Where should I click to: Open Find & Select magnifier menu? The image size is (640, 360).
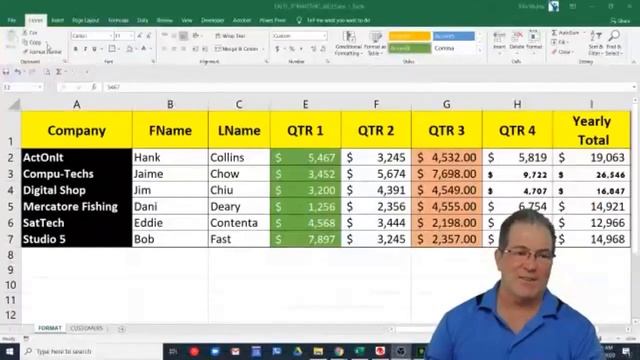(613, 43)
